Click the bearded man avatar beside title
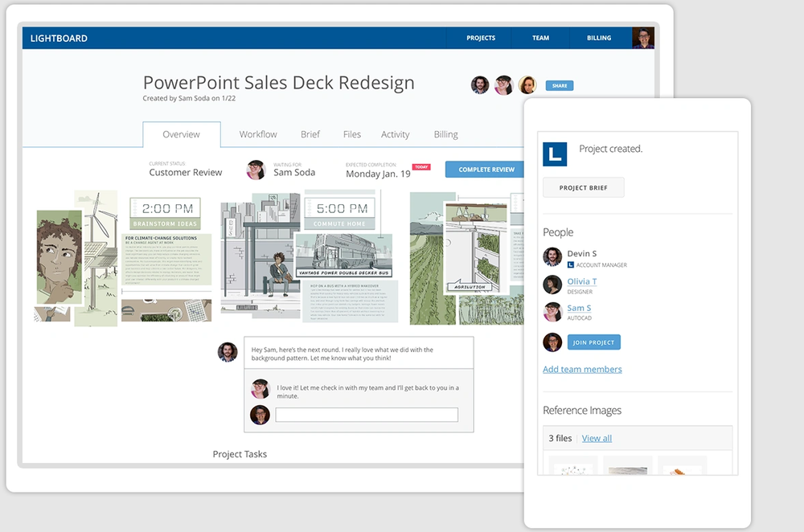This screenshot has height=532, width=804. [x=480, y=85]
